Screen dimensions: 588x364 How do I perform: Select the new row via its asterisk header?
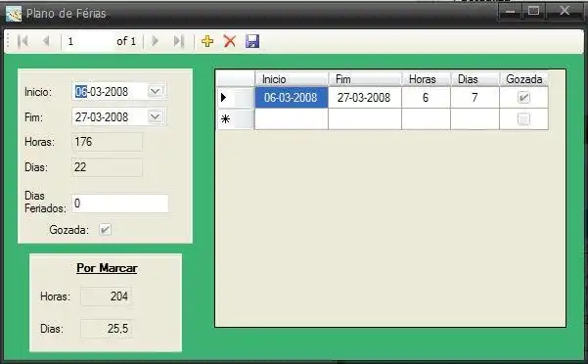click(236, 119)
